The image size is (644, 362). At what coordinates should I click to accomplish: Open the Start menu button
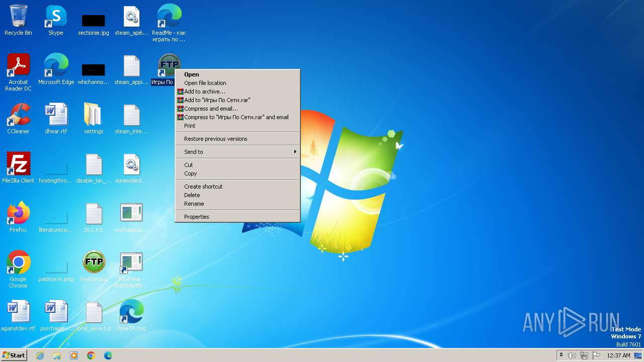[14, 355]
